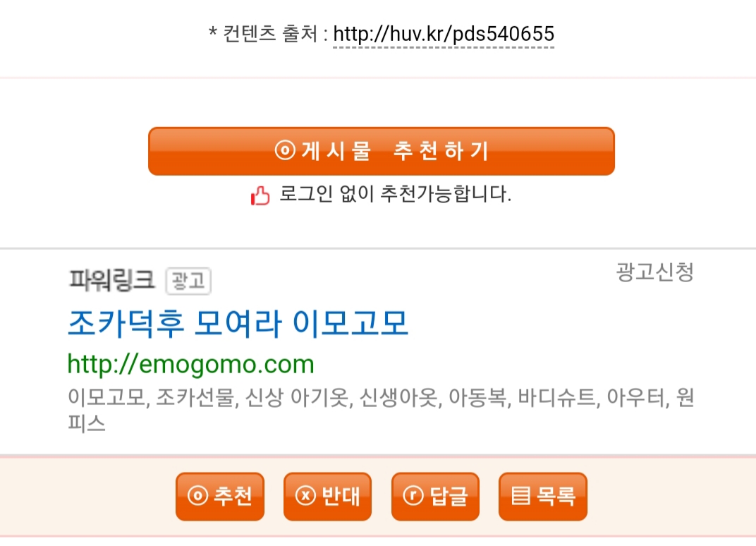Viewport: 756px width, 546px height.
Task: Click the 파워링크 heading label
Action: (x=111, y=280)
